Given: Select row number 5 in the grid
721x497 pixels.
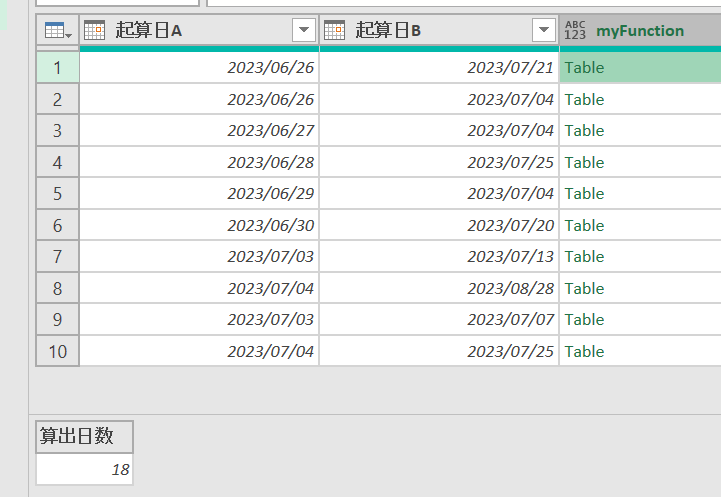Looking at the screenshot, I should click(x=57, y=194).
